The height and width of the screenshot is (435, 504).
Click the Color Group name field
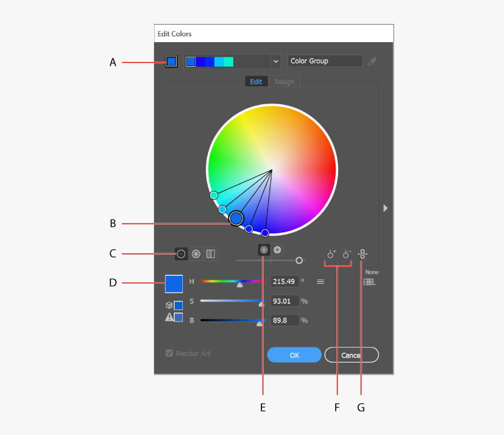click(325, 60)
